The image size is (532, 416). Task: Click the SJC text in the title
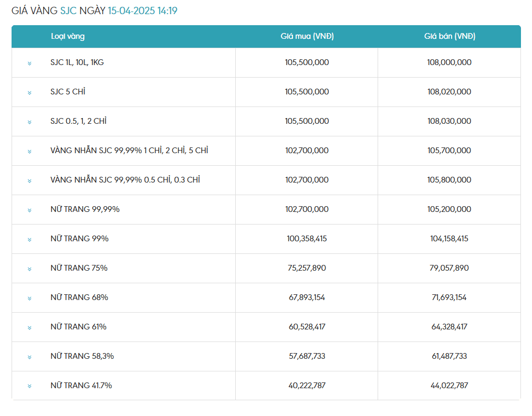coord(68,10)
